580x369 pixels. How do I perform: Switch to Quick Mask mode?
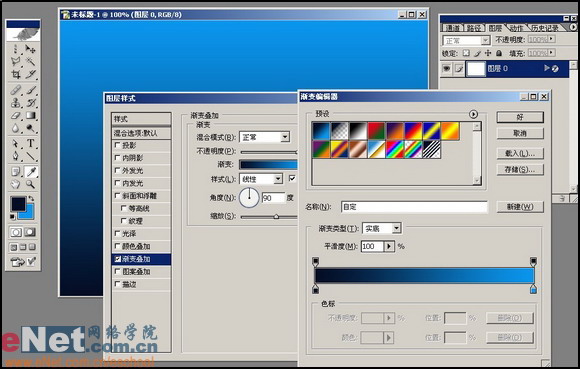[30, 232]
